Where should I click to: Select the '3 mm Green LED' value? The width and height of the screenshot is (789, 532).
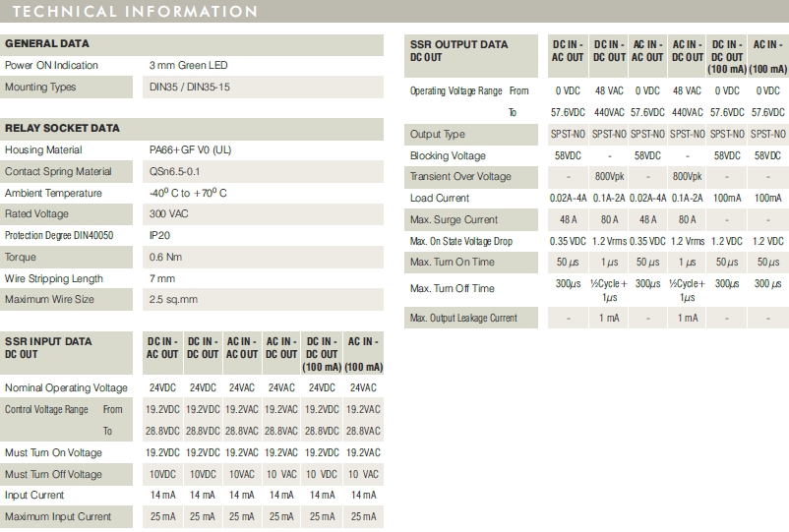(188, 66)
